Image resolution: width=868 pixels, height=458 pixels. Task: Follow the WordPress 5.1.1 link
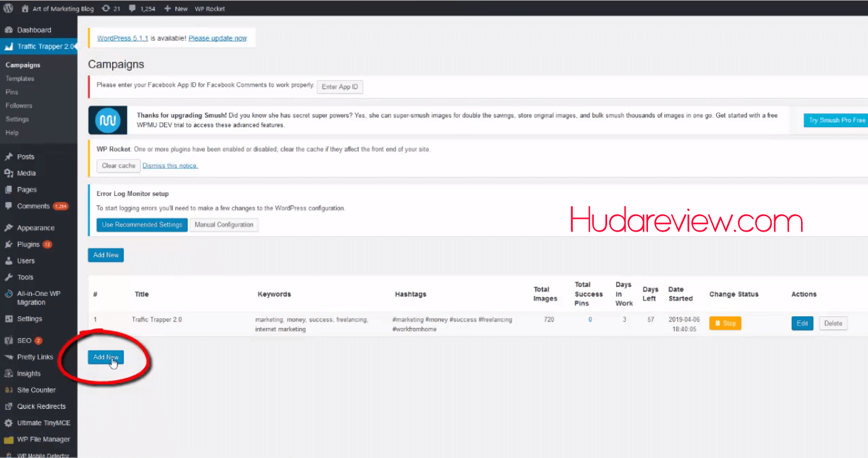coord(122,38)
